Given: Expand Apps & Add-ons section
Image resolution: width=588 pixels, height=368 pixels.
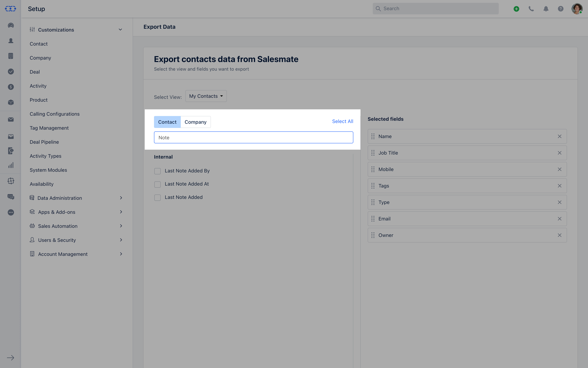Looking at the screenshot, I should click(121, 212).
